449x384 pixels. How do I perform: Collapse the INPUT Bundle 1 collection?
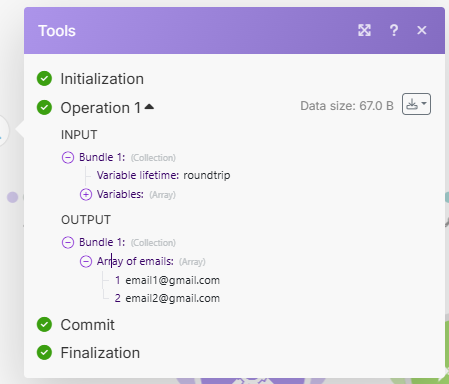(68, 157)
